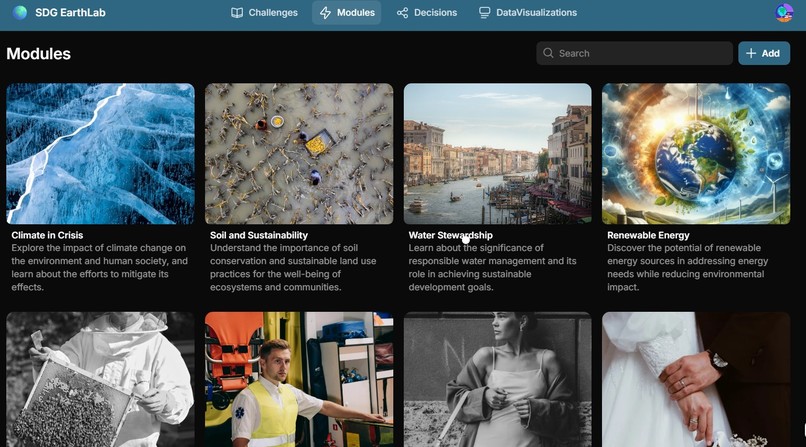Click the magnifier icon in search box
The image size is (806, 447).
pos(548,53)
